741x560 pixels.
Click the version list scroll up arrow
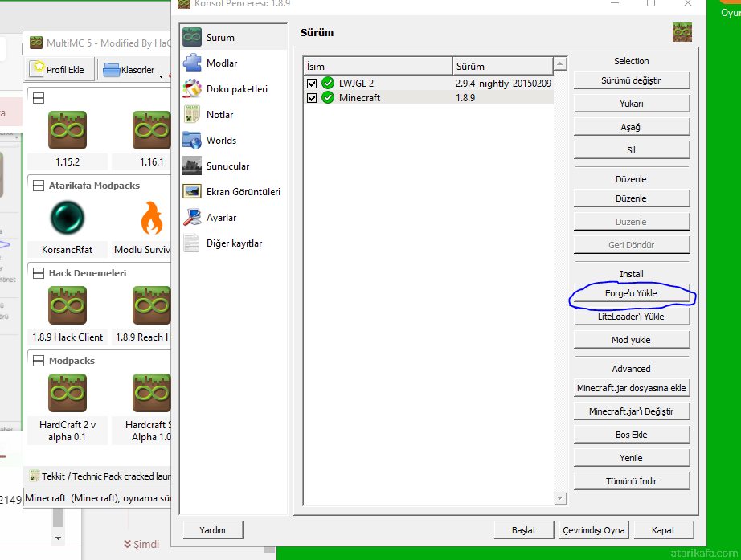pyautogui.click(x=560, y=63)
